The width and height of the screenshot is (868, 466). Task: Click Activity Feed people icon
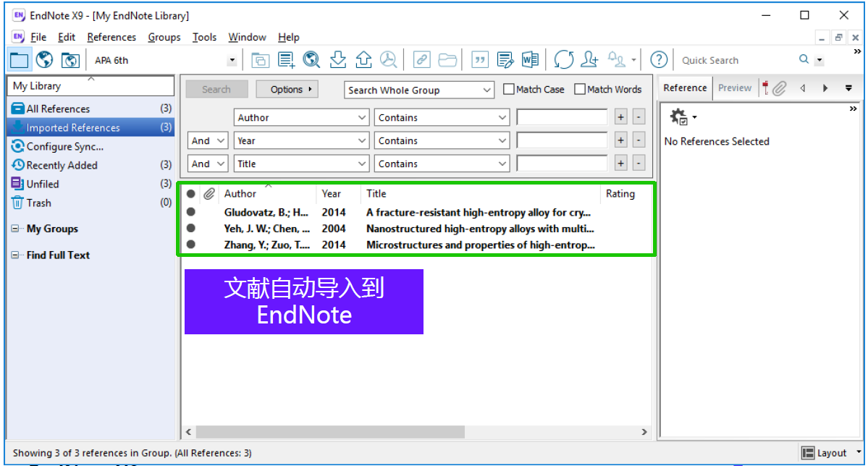pyautogui.click(x=616, y=60)
